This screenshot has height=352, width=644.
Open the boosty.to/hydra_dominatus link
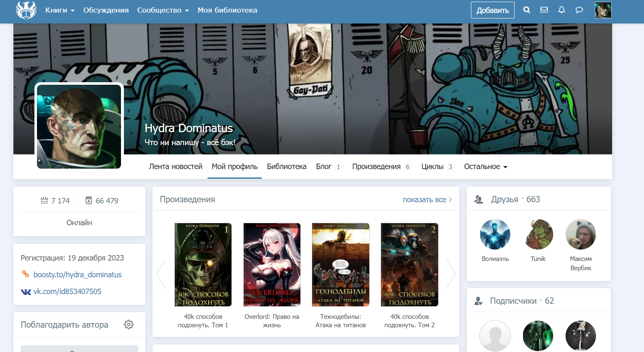pyautogui.click(x=78, y=274)
